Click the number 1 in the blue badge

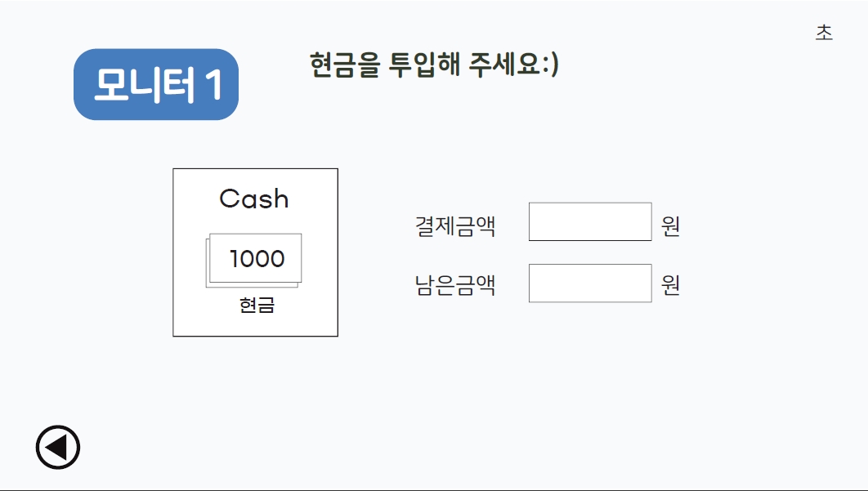click(x=213, y=85)
